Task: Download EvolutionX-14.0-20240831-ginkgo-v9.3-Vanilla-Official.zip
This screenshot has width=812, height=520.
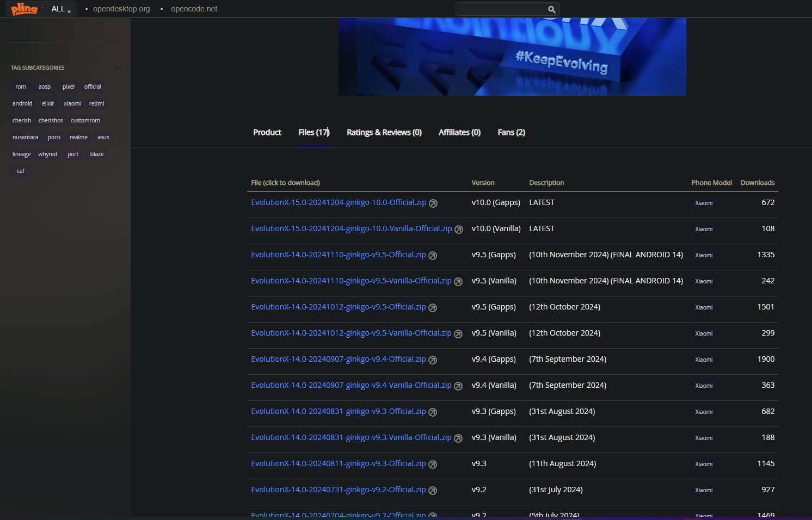Action: point(351,437)
